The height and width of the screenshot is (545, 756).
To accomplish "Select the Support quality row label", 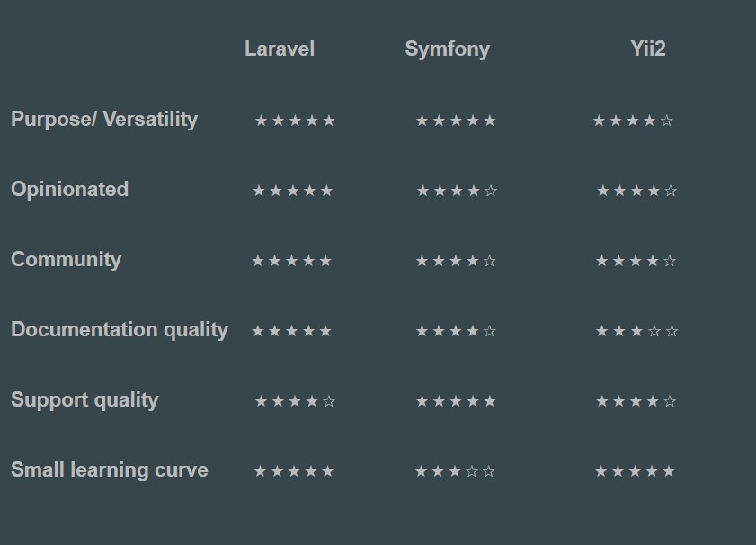I will pos(84,399).
